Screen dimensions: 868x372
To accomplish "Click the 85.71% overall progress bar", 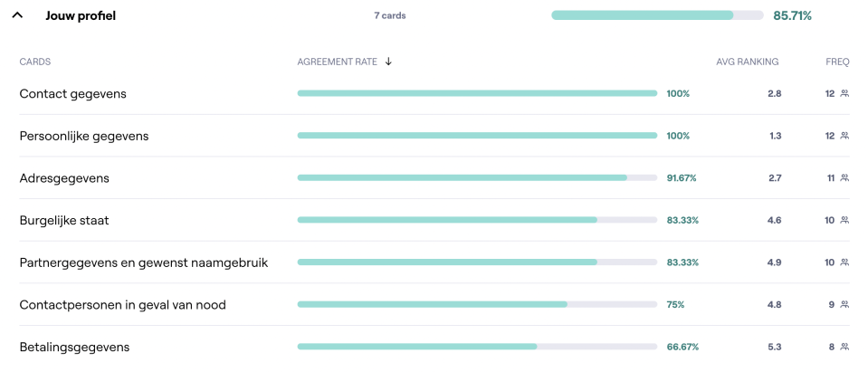I will click(657, 15).
